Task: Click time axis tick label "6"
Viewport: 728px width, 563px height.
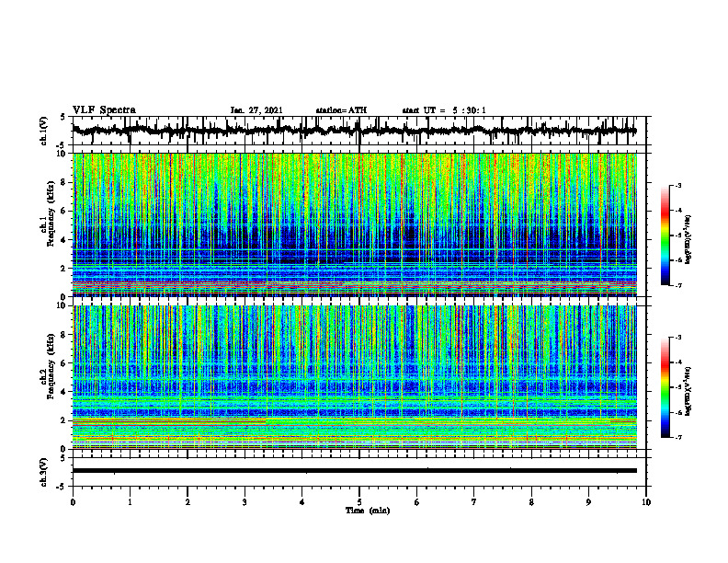Action: coord(417,502)
